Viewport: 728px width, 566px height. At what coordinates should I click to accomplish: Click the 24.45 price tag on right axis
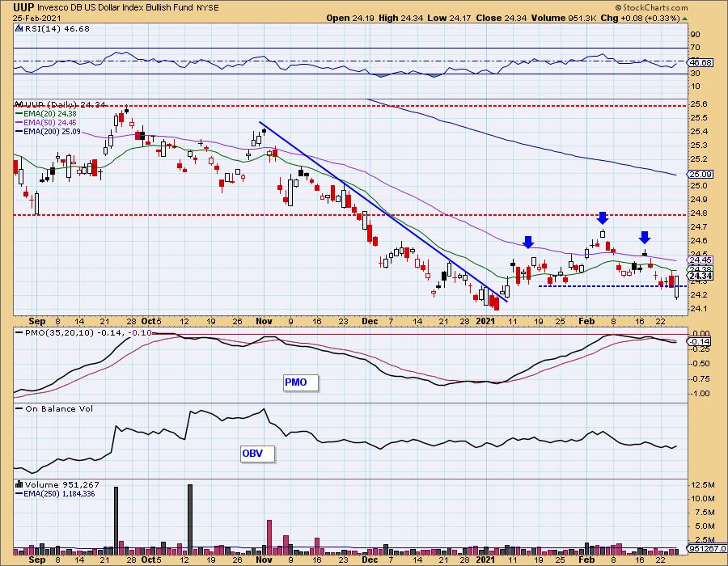(700, 260)
